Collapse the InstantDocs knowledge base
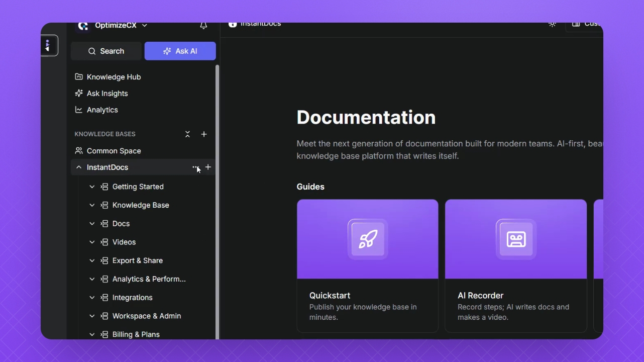This screenshot has height=362, width=644. (79, 167)
